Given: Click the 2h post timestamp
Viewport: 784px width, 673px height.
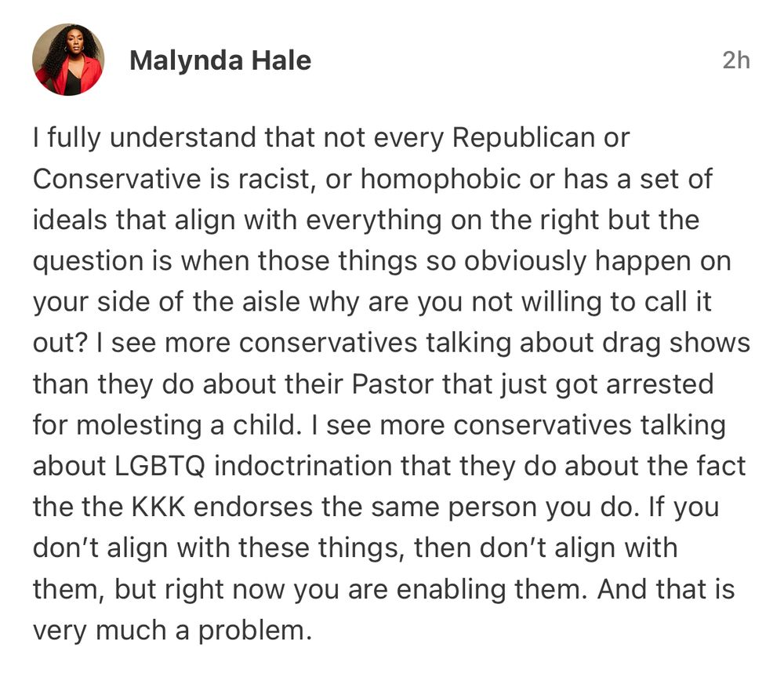Looking at the screenshot, I should 735,60.
